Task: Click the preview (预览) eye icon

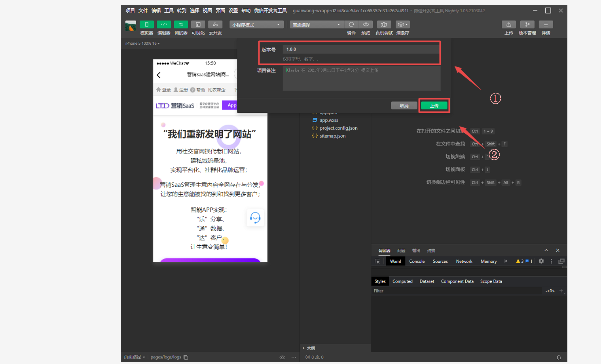Action: [x=366, y=25]
